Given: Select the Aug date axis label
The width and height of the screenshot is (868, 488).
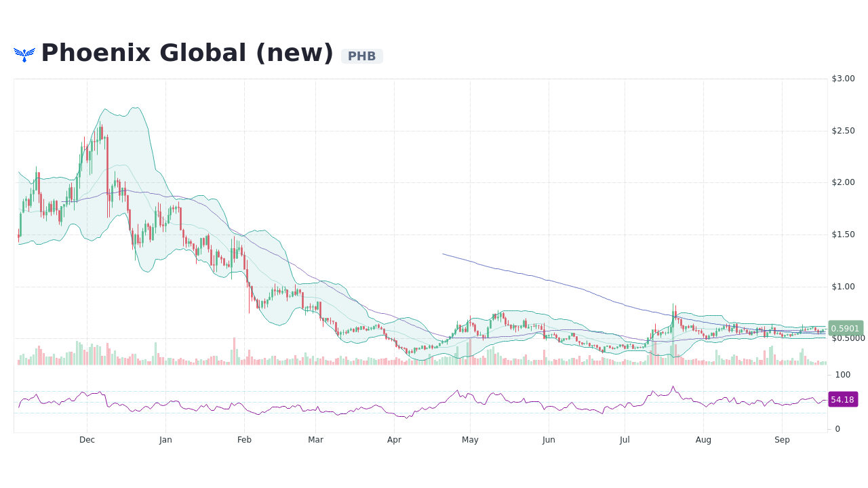Looking at the screenshot, I should coord(703,440).
